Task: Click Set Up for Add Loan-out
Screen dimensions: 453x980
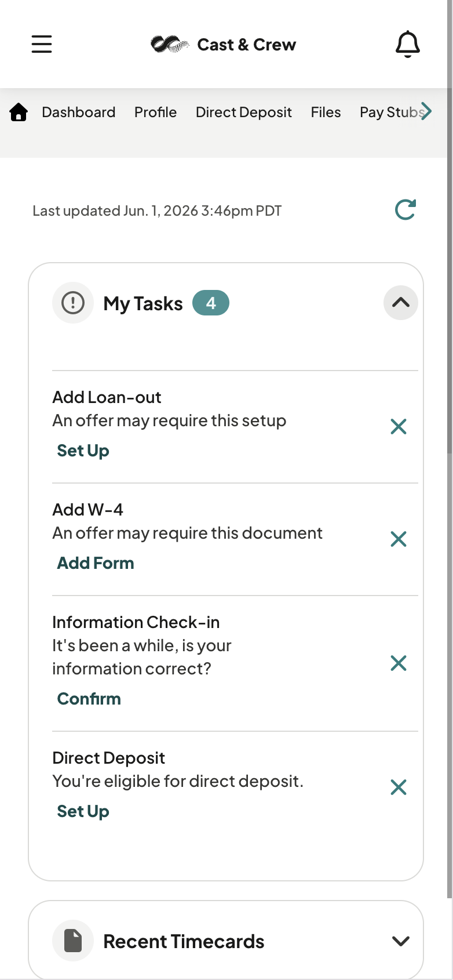Action: pos(83,451)
